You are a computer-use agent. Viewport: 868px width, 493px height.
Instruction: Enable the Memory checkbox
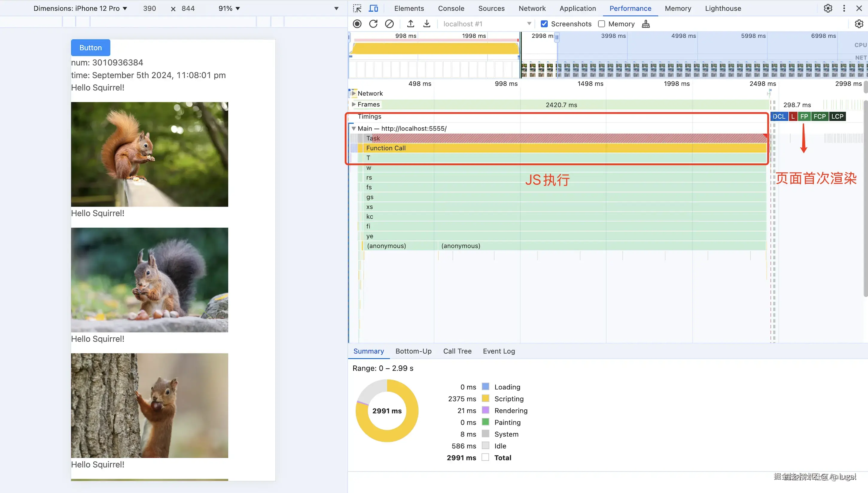pos(601,24)
